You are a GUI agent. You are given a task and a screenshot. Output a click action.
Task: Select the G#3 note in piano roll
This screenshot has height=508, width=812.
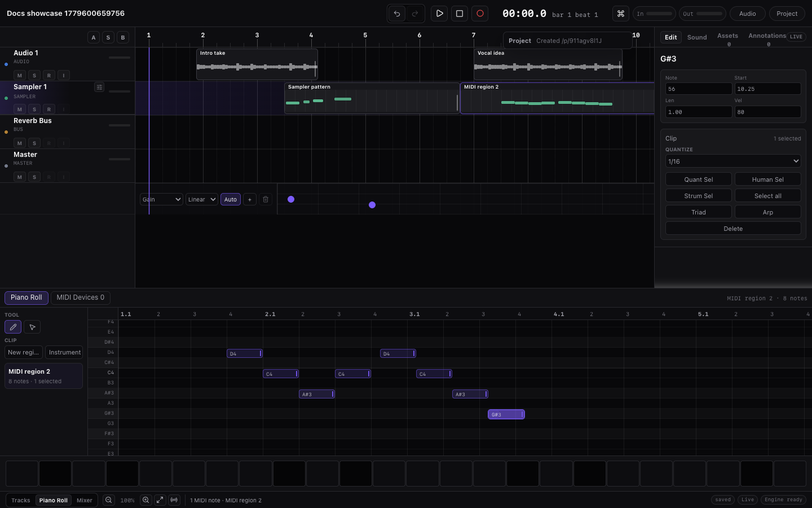(x=506, y=414)
